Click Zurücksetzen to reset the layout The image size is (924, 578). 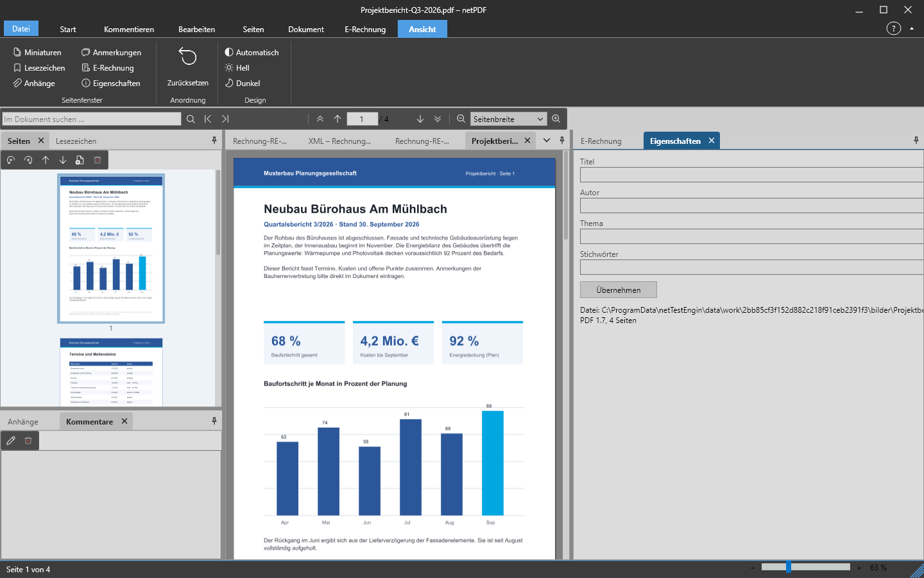coord(188,66)
